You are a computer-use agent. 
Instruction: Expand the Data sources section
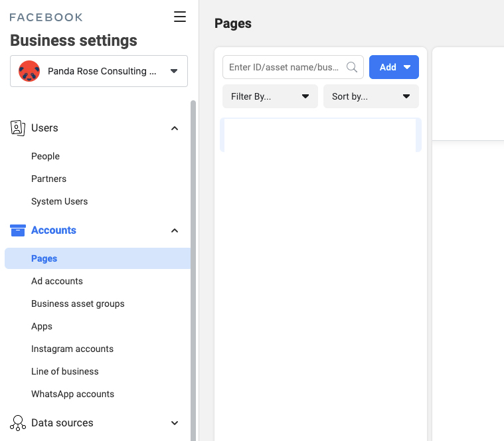click(x=175, y=423)
